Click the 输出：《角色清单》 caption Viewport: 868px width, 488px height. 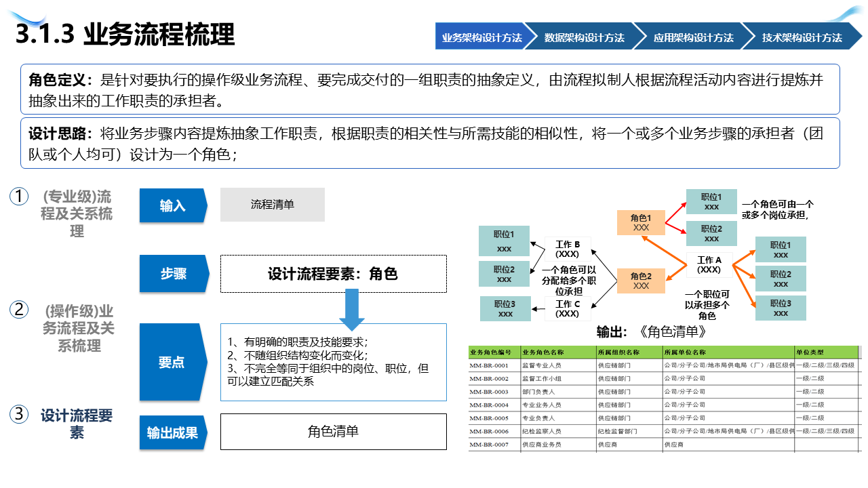(652, 331)
